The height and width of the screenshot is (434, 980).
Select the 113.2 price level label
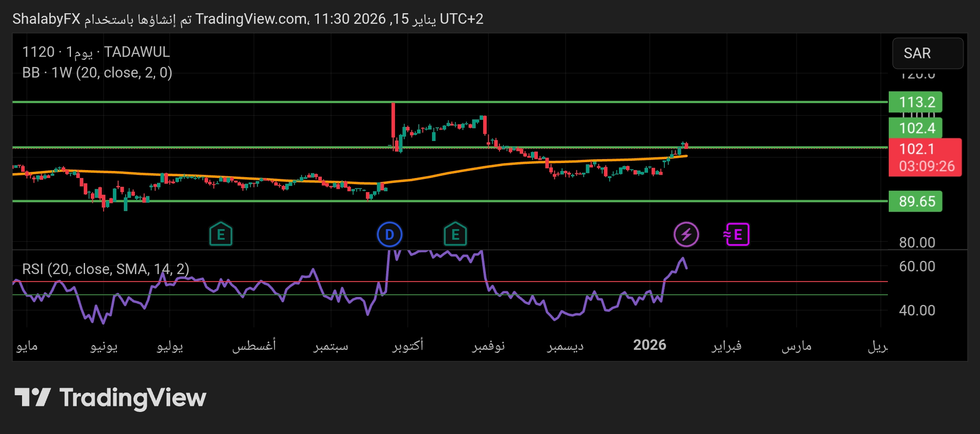(915, 102)
